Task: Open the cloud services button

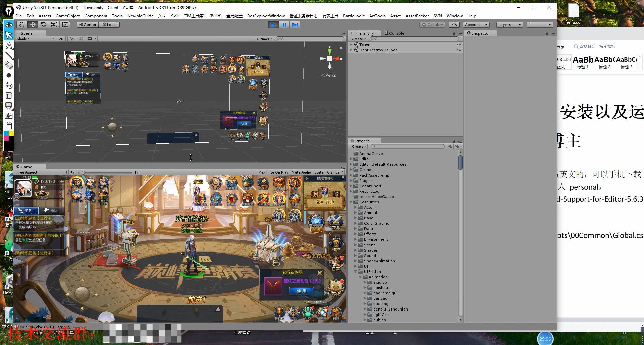Action: tap(454, 25)
